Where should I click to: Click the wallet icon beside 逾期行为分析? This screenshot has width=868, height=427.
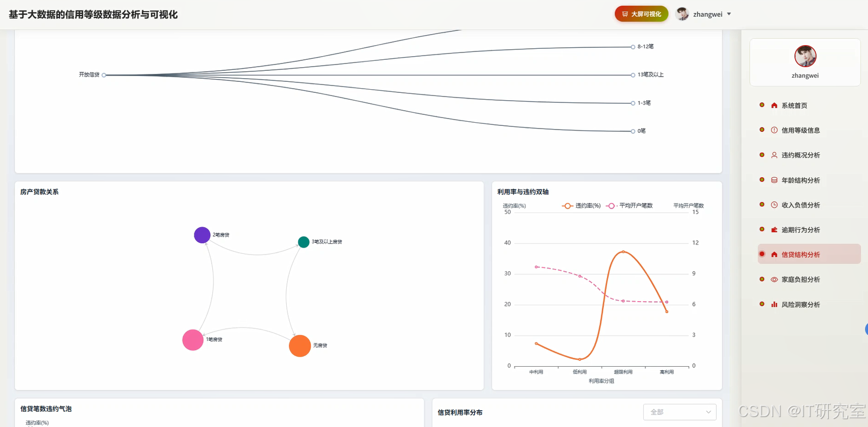pos(774,230)
